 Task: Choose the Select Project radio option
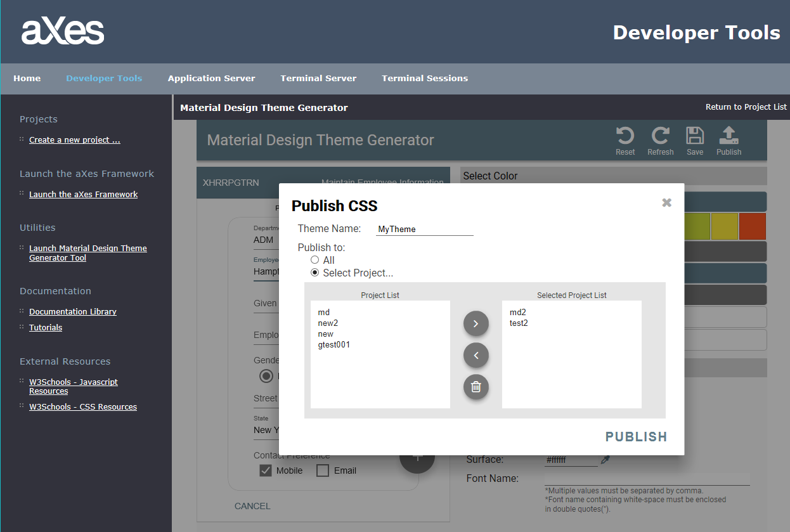click(314, 273)
